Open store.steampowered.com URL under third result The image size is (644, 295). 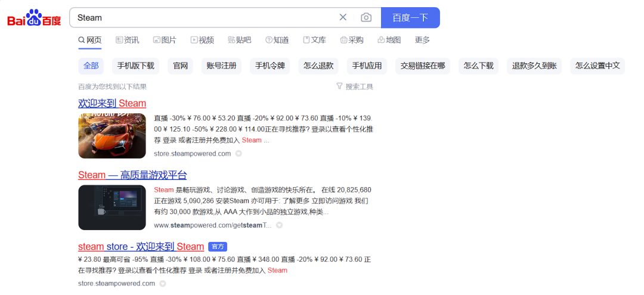117,284
